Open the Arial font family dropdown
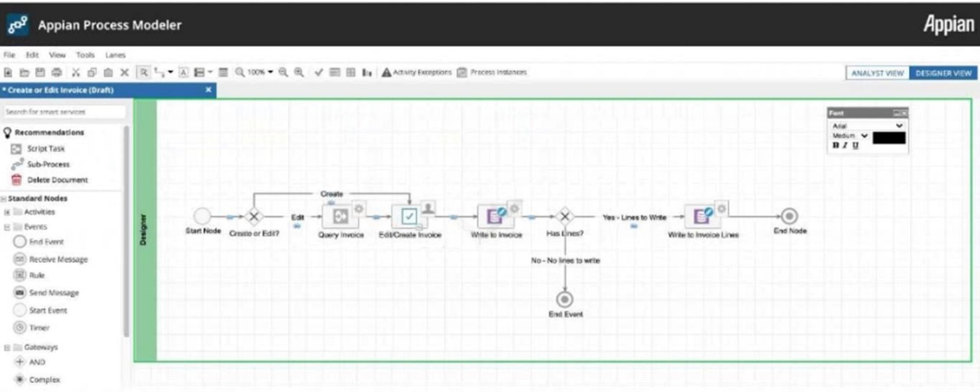Screen dimensions: 980x392 click(867, 125)
